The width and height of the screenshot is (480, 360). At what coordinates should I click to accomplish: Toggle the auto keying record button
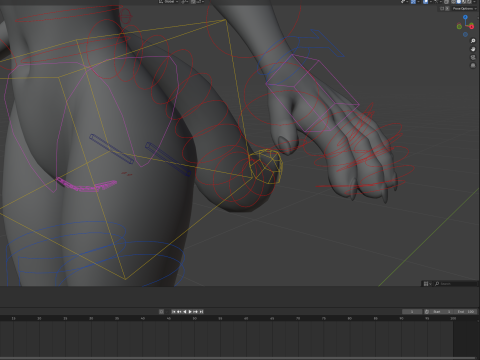tap(161, 312)
